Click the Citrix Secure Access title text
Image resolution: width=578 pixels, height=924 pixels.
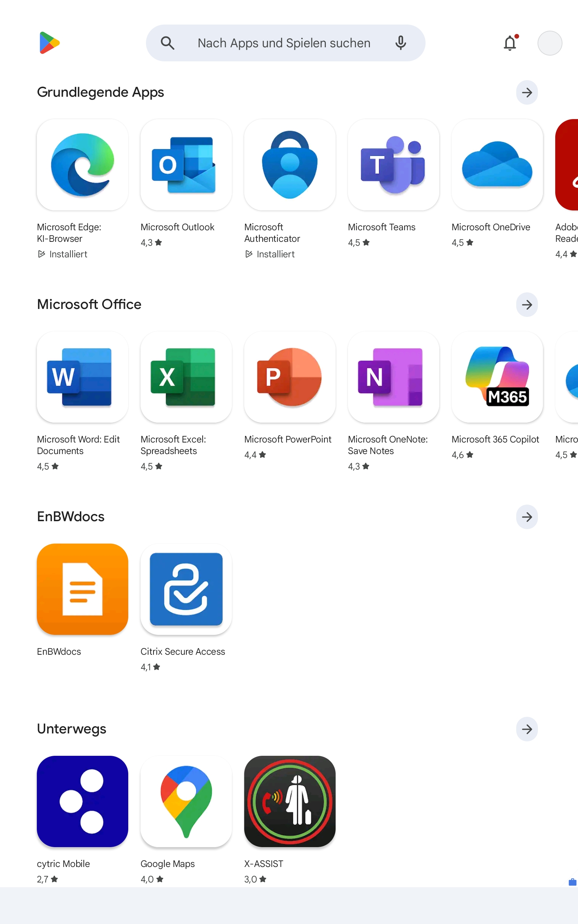click(183, 652)
